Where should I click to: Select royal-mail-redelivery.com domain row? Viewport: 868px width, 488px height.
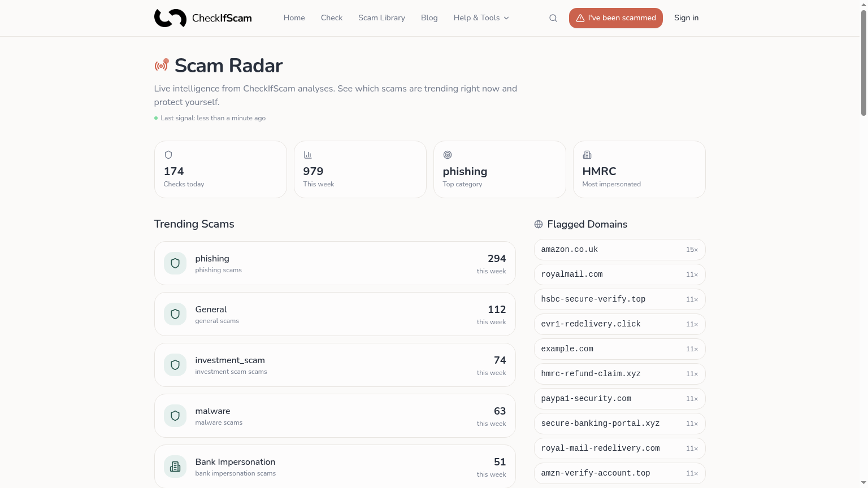tap(620, 448)
